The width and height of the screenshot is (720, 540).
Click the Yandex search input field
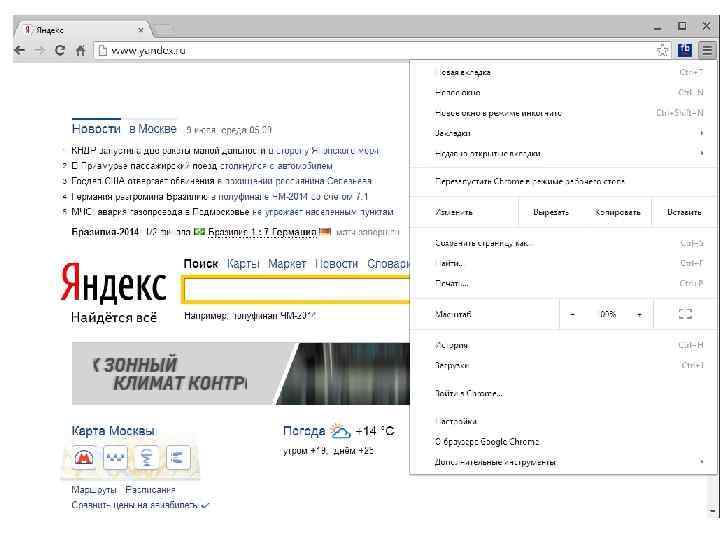click(x=297, y=290)
